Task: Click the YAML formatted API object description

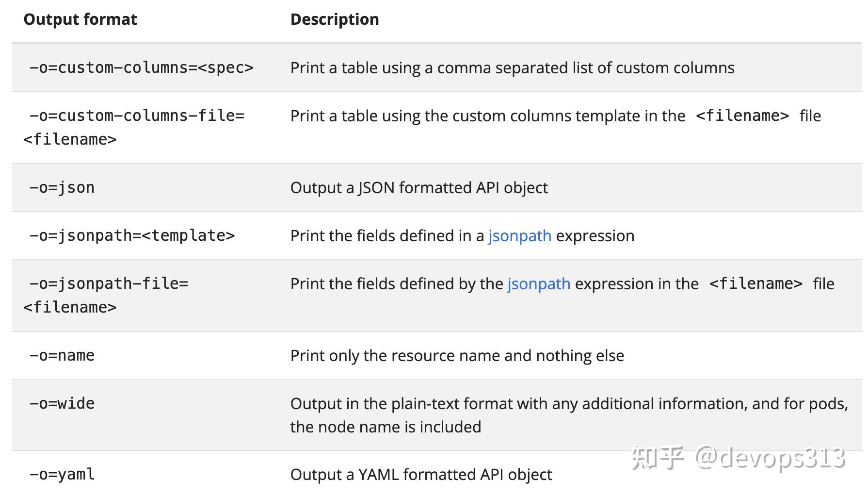Action: [421, 475]
